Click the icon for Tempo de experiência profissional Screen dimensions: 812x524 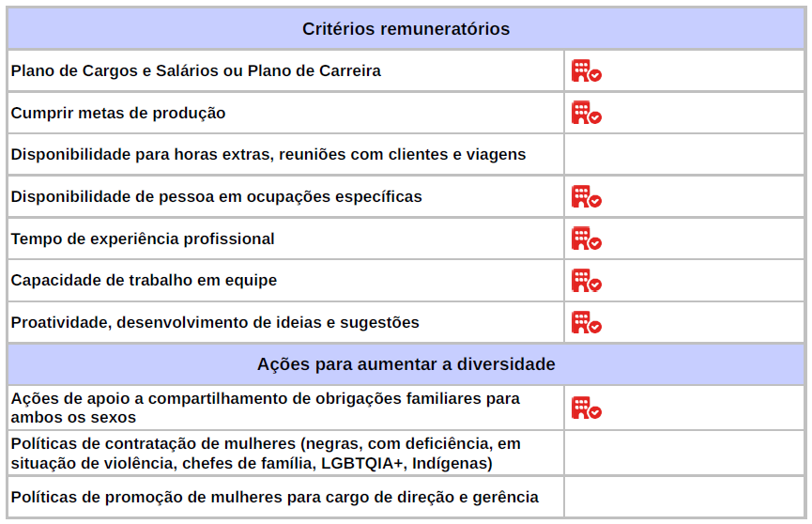[x=586, y=239]
